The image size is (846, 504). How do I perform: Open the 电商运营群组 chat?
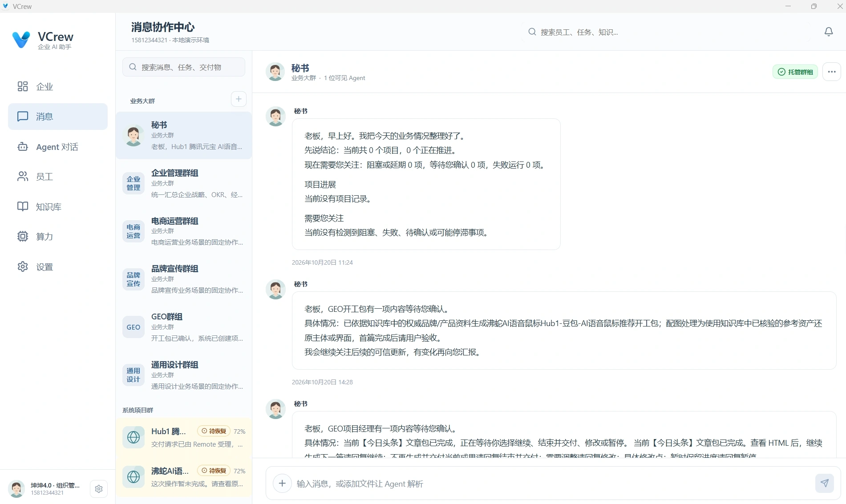[x=184, y=231]
